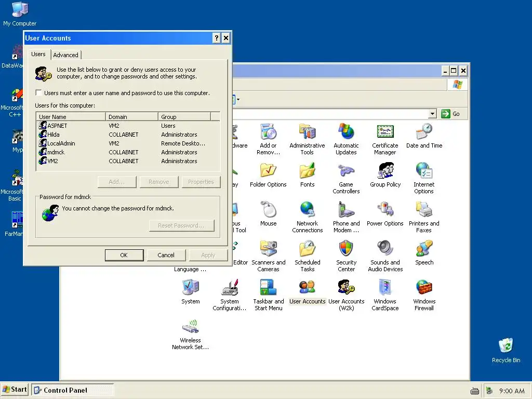Select the ASPNET user row
532x399 pixels.
click(x=128, y=126)
